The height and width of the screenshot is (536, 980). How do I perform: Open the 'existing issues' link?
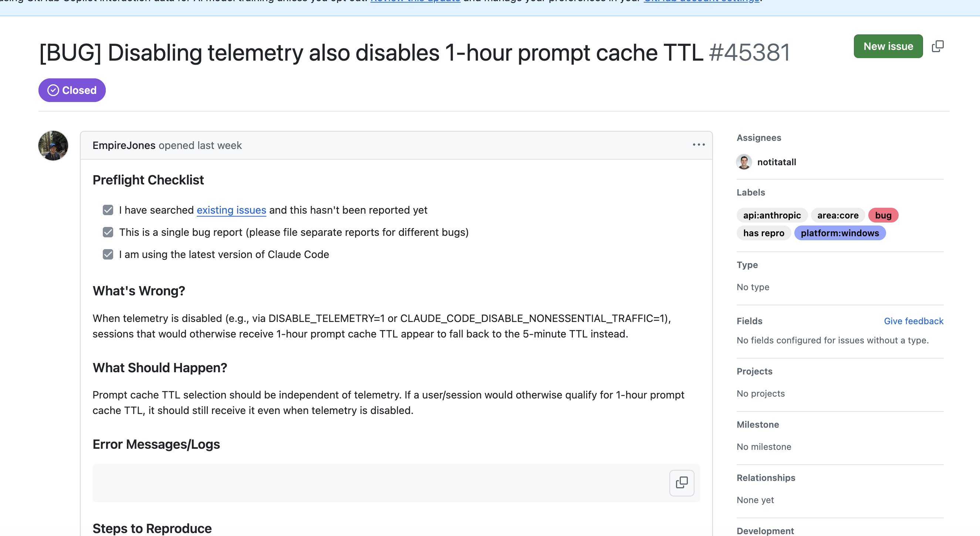coord(231,210)
